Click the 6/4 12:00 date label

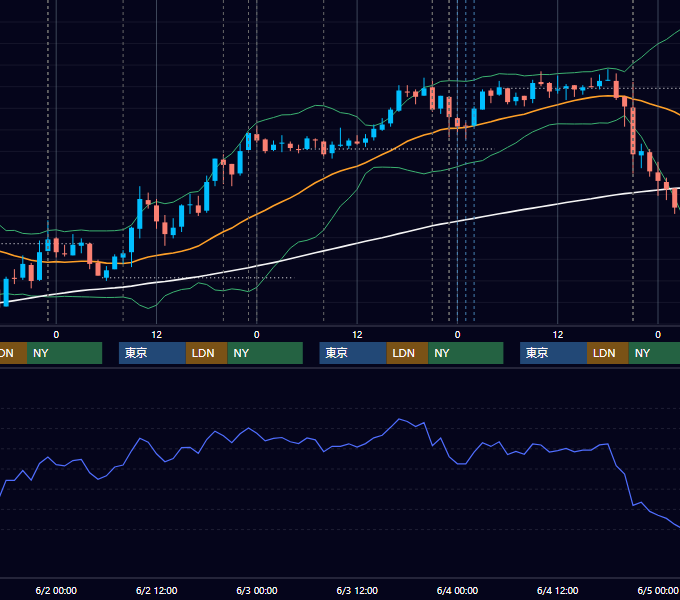558,590
